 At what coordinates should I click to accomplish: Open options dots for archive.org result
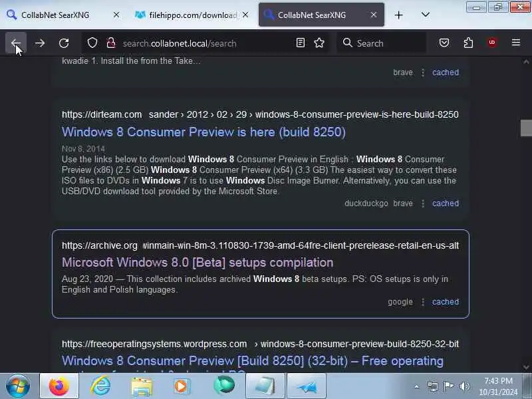pos(423,302)
